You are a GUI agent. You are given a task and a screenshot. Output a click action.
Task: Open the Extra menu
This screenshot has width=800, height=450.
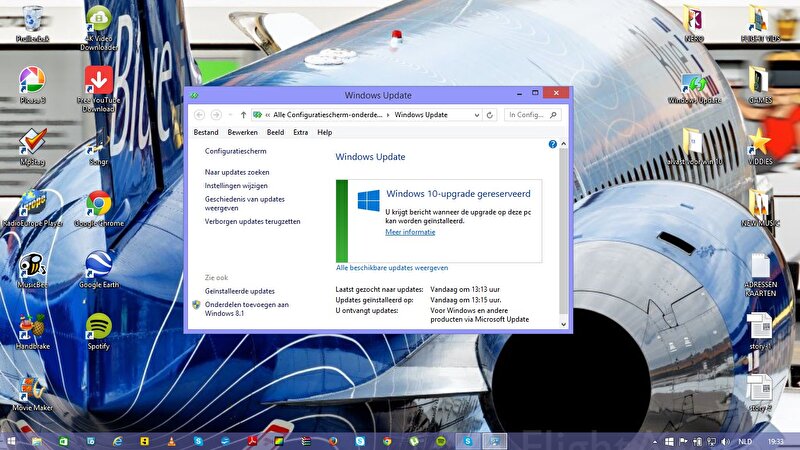pos(300,132)
